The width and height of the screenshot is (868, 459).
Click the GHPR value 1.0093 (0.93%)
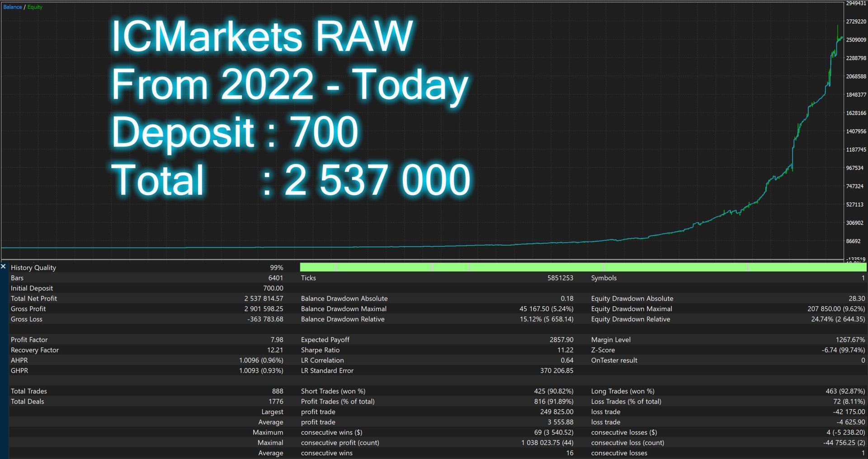[x=261, y=371]
